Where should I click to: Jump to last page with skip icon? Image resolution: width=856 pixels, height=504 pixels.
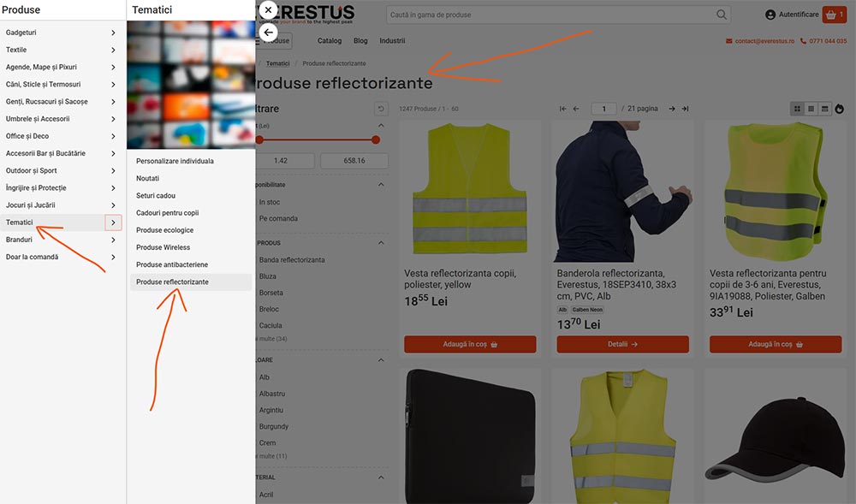point(685,109)
